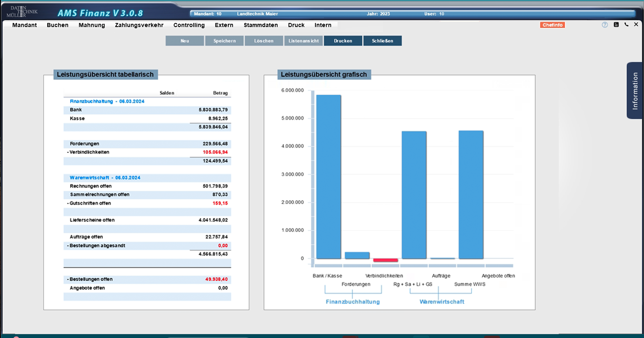Click the Speichern button

(x=224, y=41)
